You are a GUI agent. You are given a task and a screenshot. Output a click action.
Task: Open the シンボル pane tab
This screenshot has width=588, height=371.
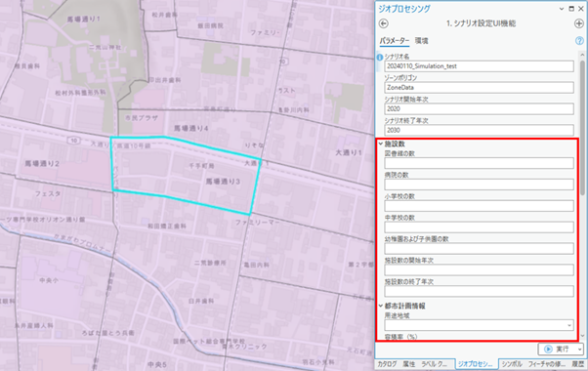pos(512,364)
